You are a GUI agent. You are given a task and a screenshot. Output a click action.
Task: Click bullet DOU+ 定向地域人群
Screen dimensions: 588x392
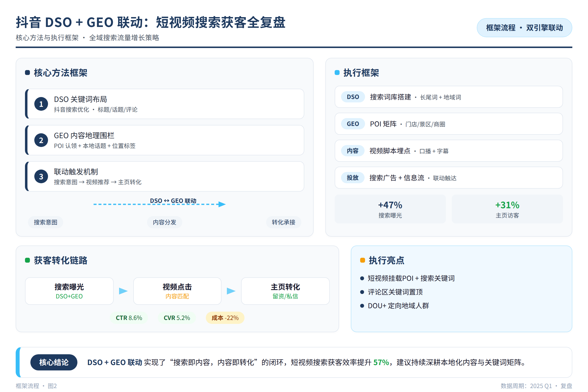pos(398,306)
